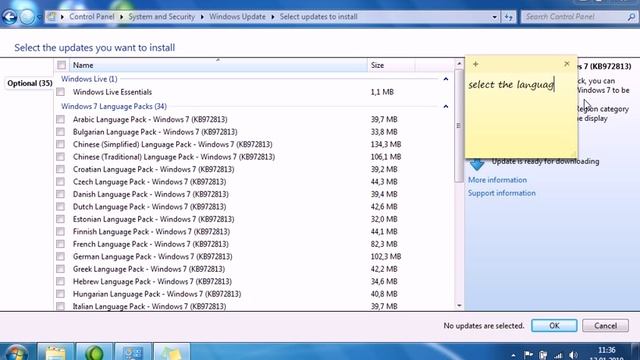
Task: Open the address bar history dropdown
Action: (494, 17)
